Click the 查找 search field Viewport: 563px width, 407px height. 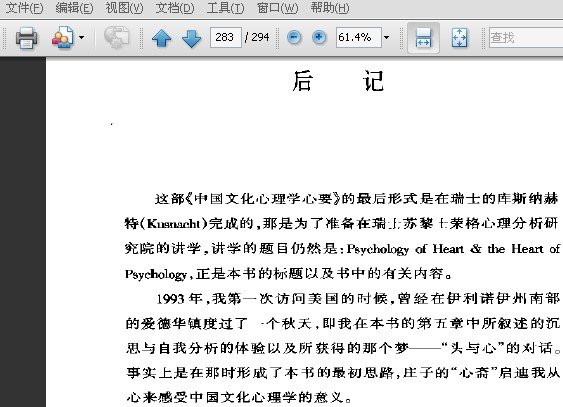click(x=526, y=37)
